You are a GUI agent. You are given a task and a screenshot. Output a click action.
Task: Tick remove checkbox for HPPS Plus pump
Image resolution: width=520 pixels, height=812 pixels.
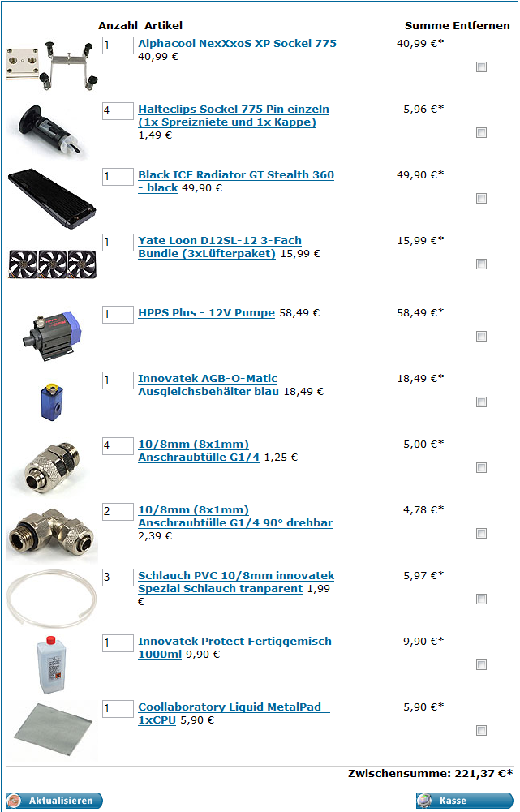point(482,337)
